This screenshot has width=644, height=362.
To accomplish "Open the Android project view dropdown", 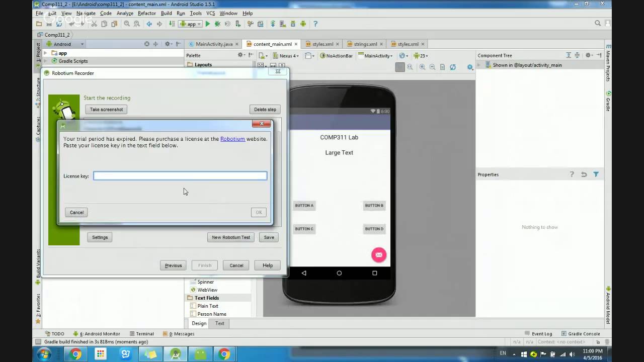I will point(65,44).
